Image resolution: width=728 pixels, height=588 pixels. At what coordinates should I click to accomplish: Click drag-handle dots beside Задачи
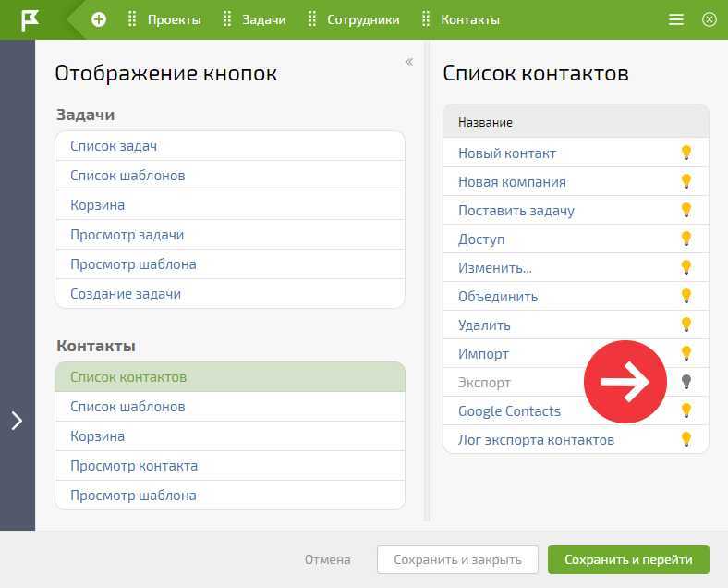click(227, 19)
